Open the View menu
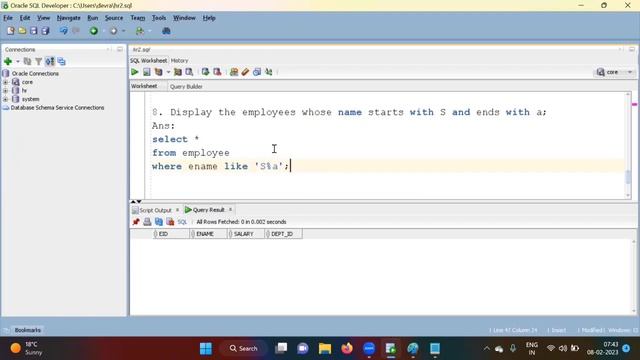This screenshot has width=640, height=360. (43, 18)
